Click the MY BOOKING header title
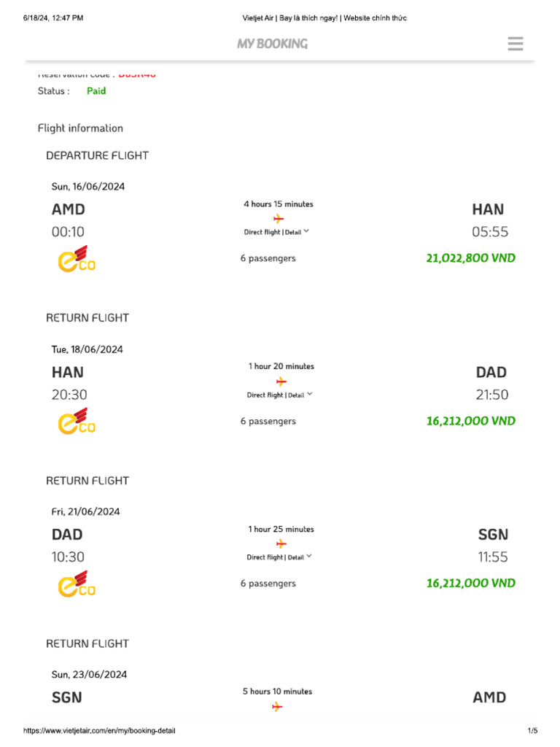 pyautogui.click(x=272, y=44)
